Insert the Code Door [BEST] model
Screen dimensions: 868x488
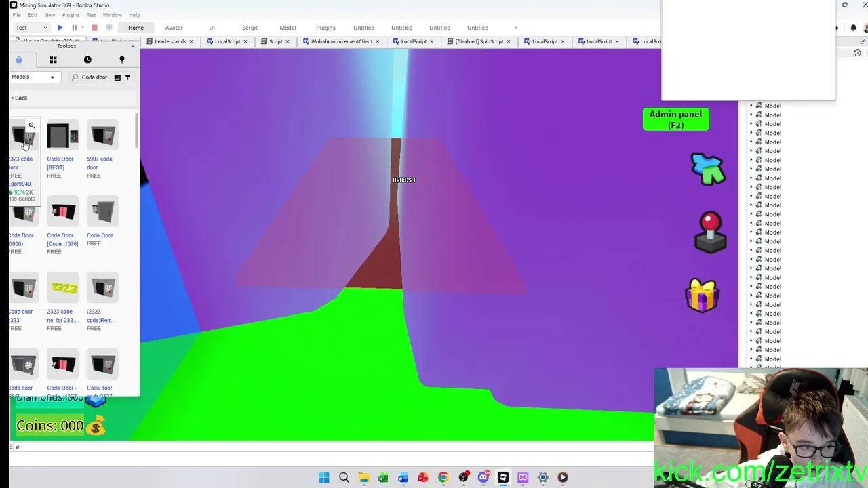62,136
